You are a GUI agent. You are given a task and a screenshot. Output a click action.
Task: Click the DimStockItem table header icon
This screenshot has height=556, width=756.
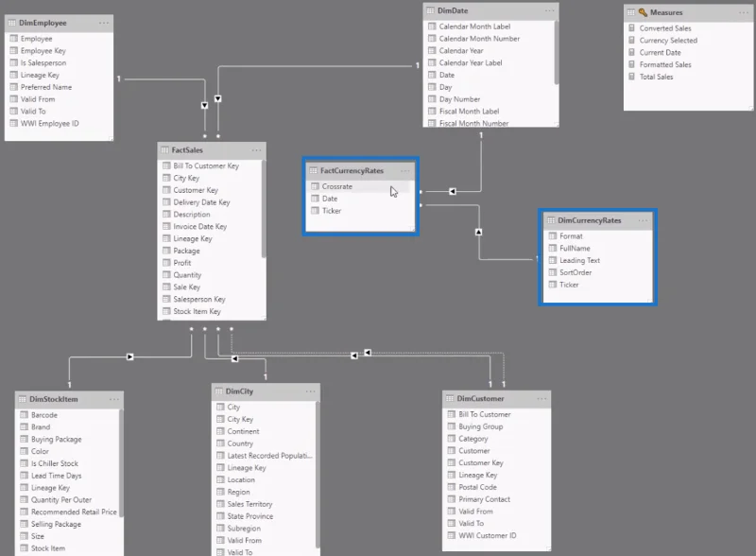click(22, 399)
